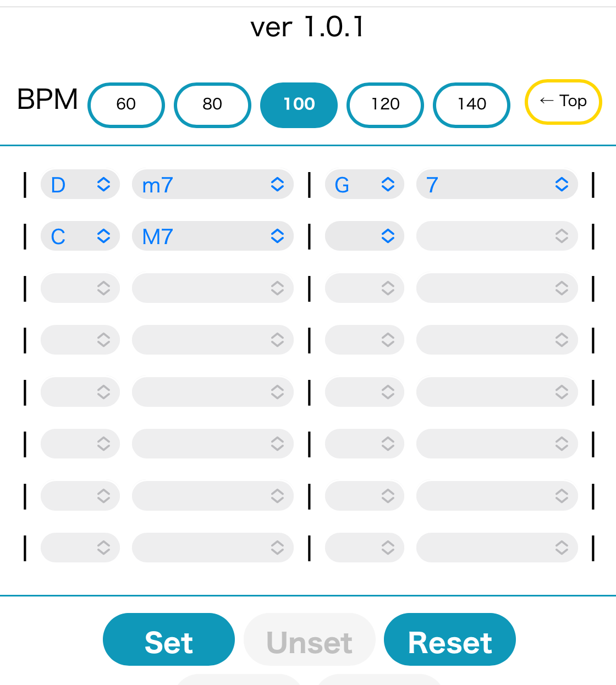
Task: Change the G root note selector
Action: click(x=365, y=184)
